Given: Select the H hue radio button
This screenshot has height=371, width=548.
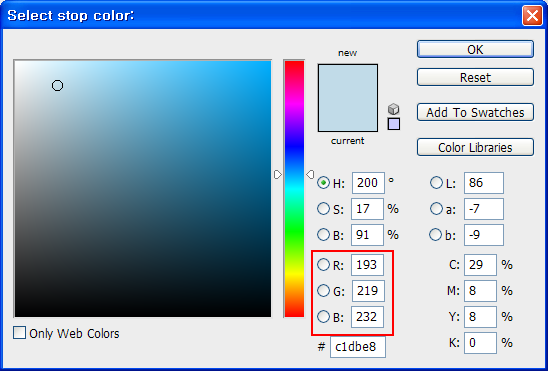Looking at the screenshot, I should coord(323,183).
